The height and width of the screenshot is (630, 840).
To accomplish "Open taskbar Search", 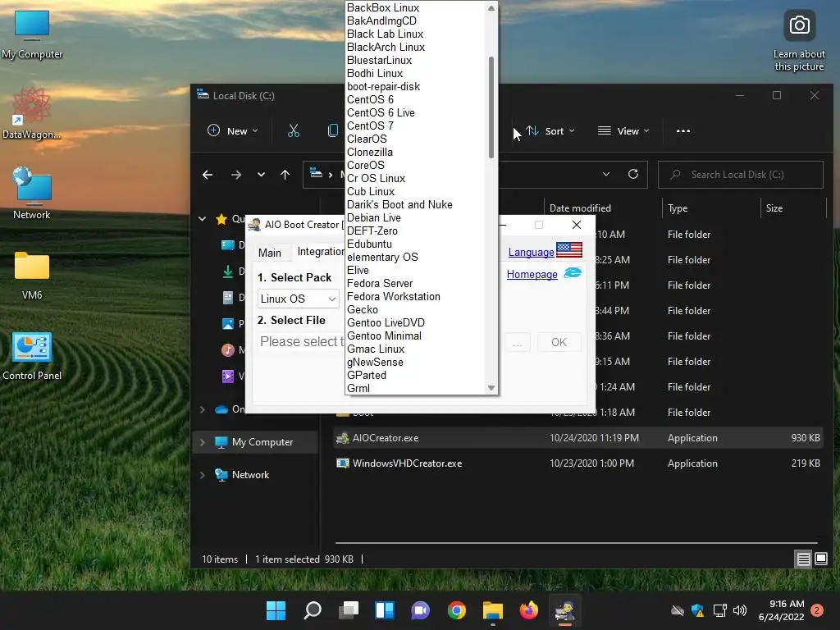I will click(x=313, y=610).
